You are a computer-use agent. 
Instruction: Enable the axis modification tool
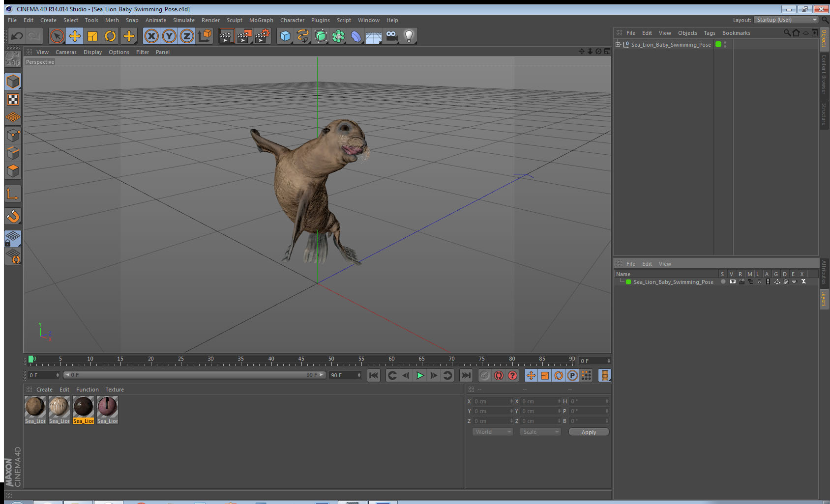[x=13, y=194]
